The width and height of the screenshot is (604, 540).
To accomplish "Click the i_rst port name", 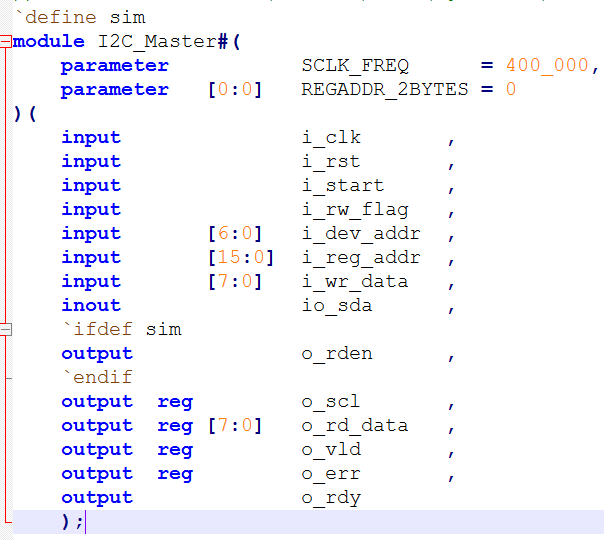I will (331, 161).
